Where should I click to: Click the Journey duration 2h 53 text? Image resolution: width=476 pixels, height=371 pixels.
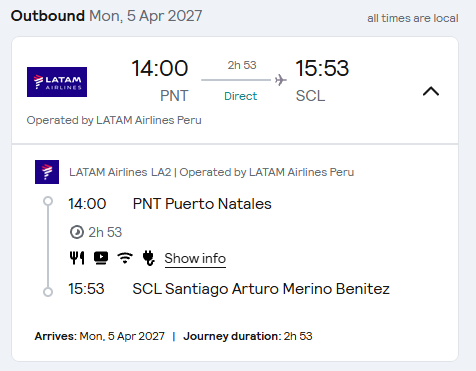[x=248, y=336]
